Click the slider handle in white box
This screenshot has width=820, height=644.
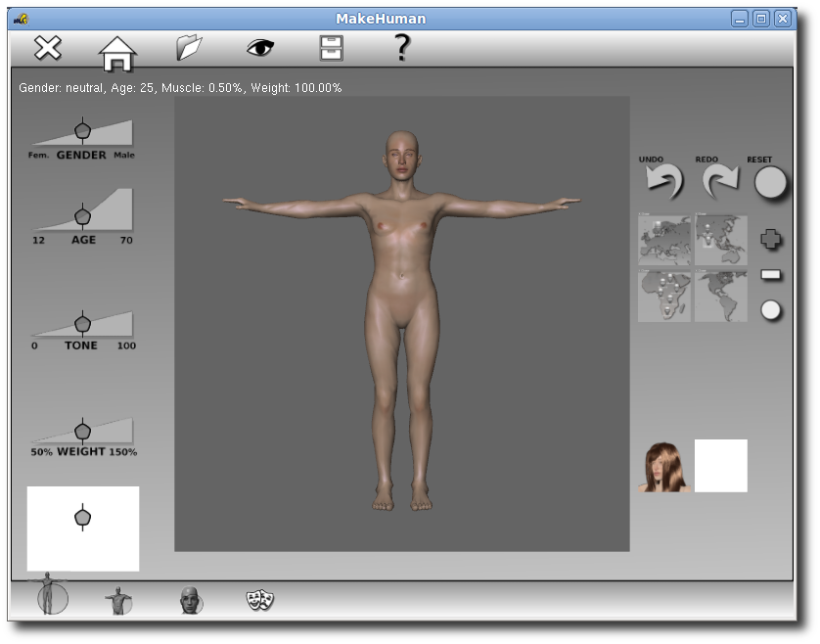(x=82, y=518)
